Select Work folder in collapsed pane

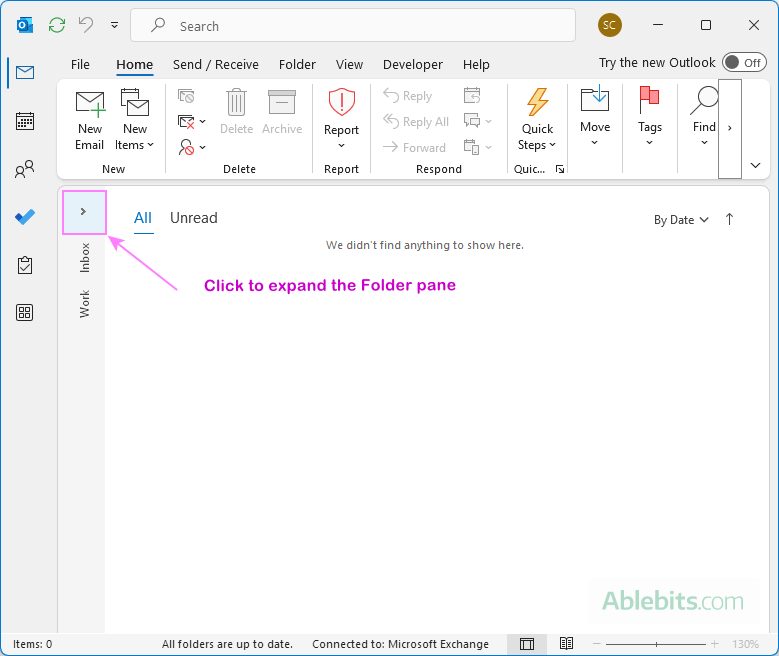[x=85, y=304]
